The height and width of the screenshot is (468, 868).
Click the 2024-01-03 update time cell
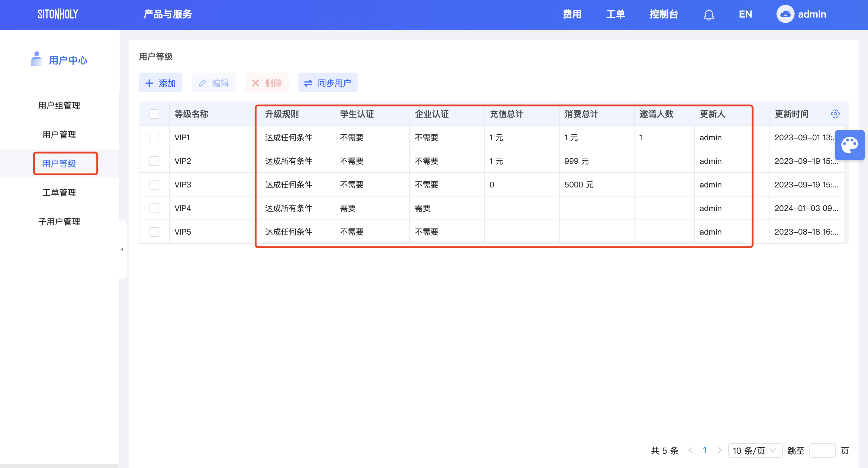click(806, 208)
